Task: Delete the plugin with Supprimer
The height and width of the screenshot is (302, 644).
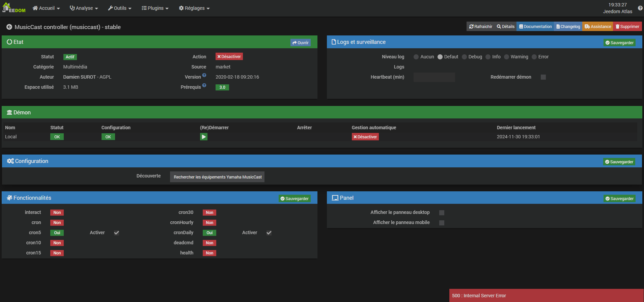Action: (627, 27)
